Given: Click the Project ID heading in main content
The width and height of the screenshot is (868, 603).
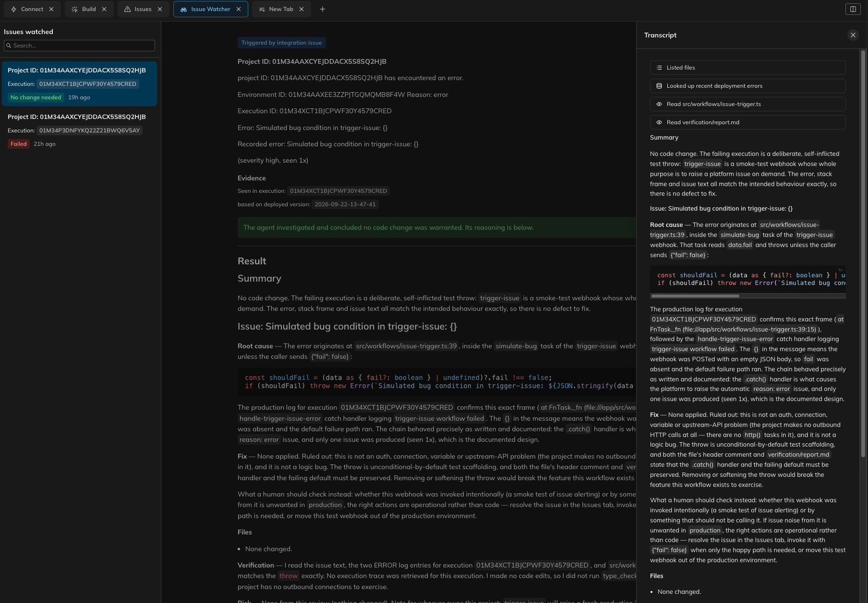Looking at the screenshot, I should click(312, 61).
